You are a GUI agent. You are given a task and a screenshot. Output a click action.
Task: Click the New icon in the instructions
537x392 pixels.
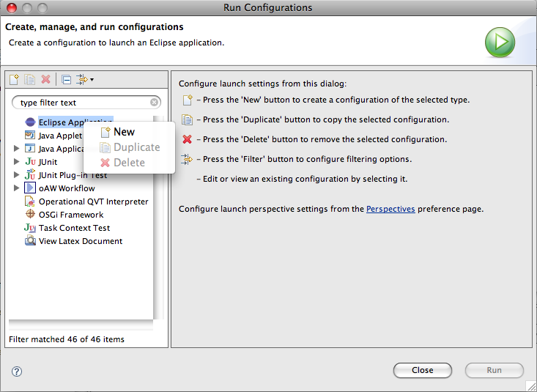(188, 100)
